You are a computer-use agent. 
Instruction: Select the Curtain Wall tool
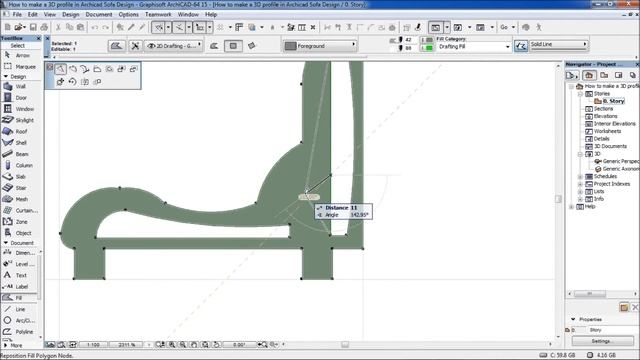(20, 211)
